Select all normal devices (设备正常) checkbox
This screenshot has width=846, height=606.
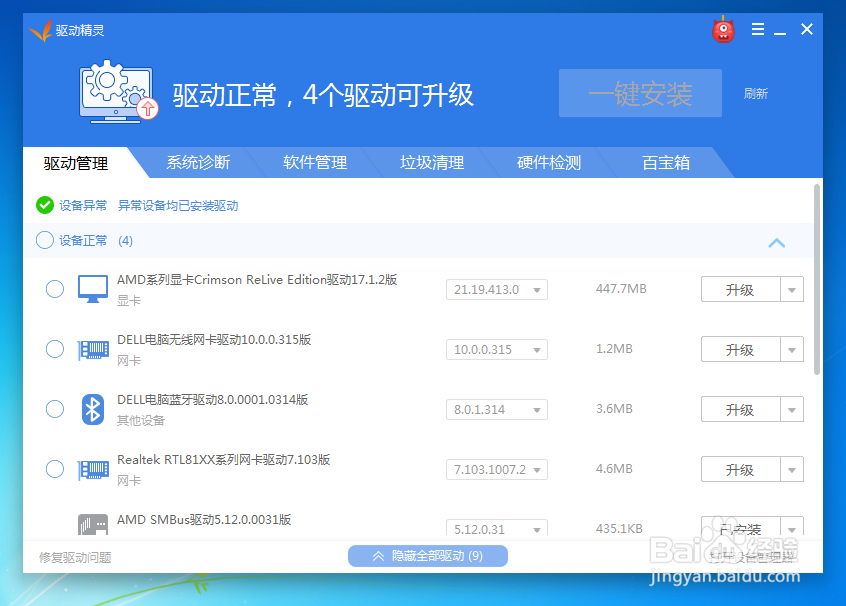[x=45, y=240]
